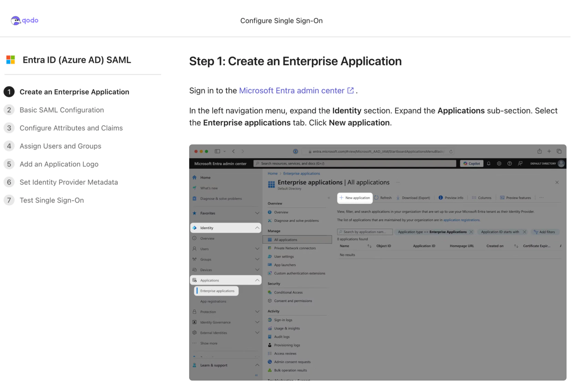Go to step 6 Set Identity Provider Metadata
This screenshot has width=576, height=392.
pyautogui.click(x=61, y=182)
